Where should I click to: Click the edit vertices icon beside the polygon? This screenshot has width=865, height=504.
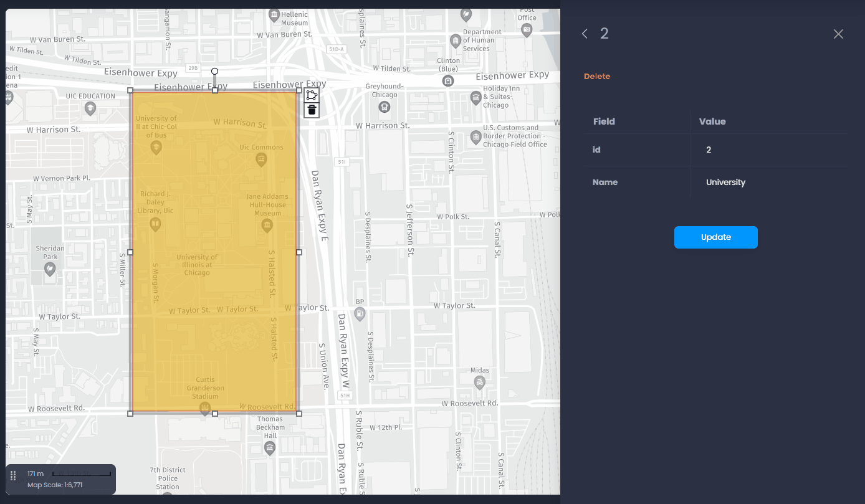click(312, 95)
